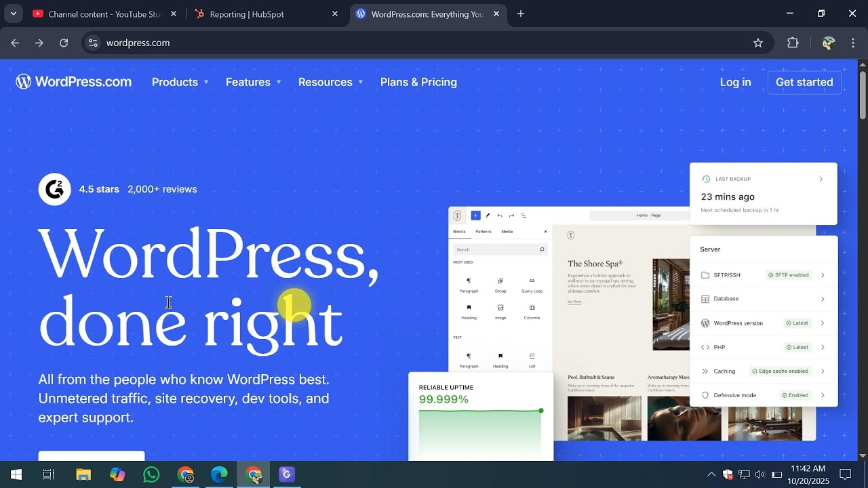868x488 pixels.
Task: Click the 2,000+ reviews text
Action: pos(162,189)
